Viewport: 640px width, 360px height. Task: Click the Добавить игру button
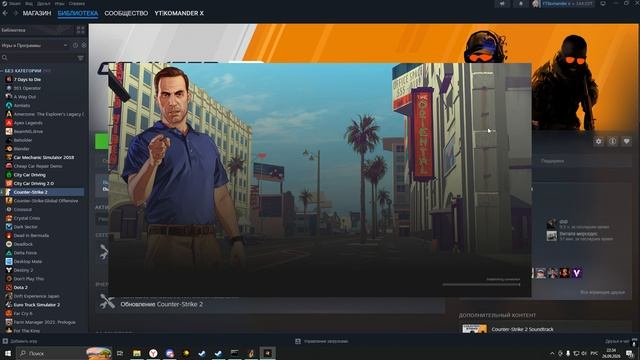pyautogui.click(x=20, y=341)
